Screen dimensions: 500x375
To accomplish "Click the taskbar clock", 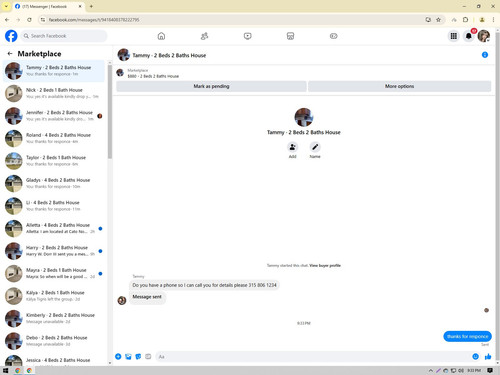I will 474,370.
